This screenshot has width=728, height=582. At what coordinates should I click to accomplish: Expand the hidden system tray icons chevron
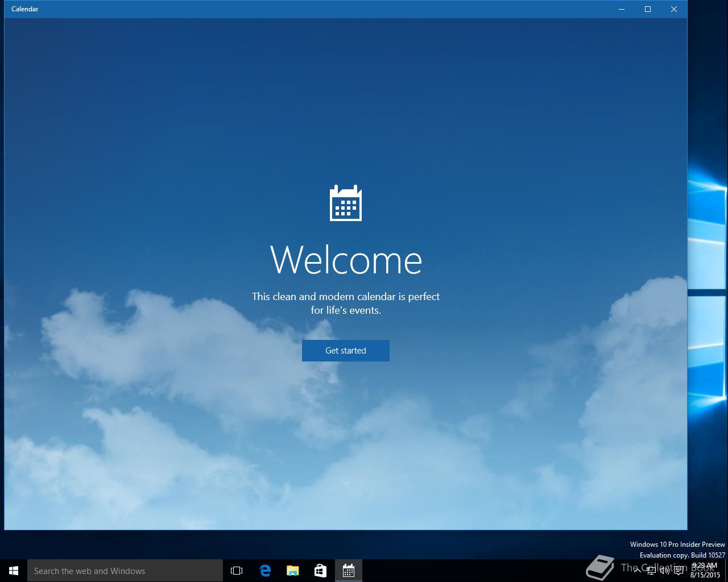(x=638, y=571)
